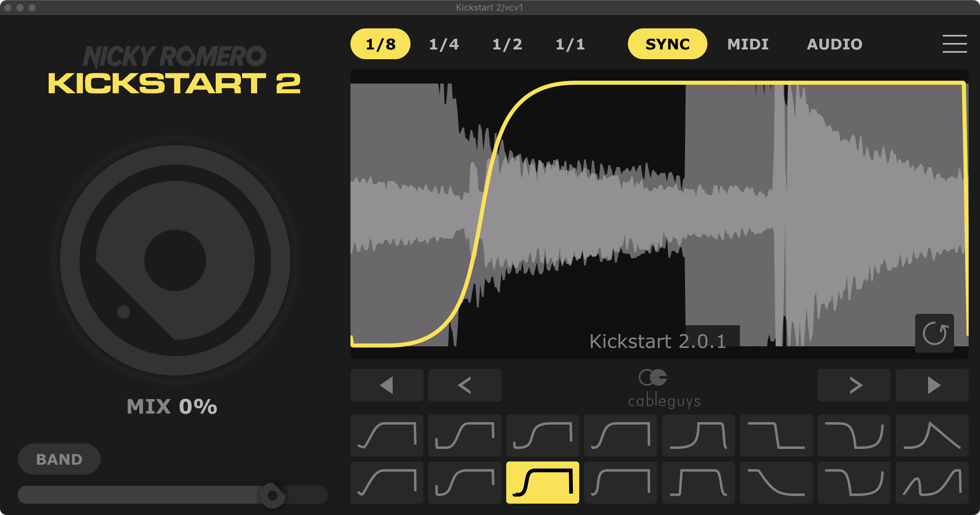Select the 1/4 rate
This screenshot has width=980, height=515.
click(x=444, y=44)
